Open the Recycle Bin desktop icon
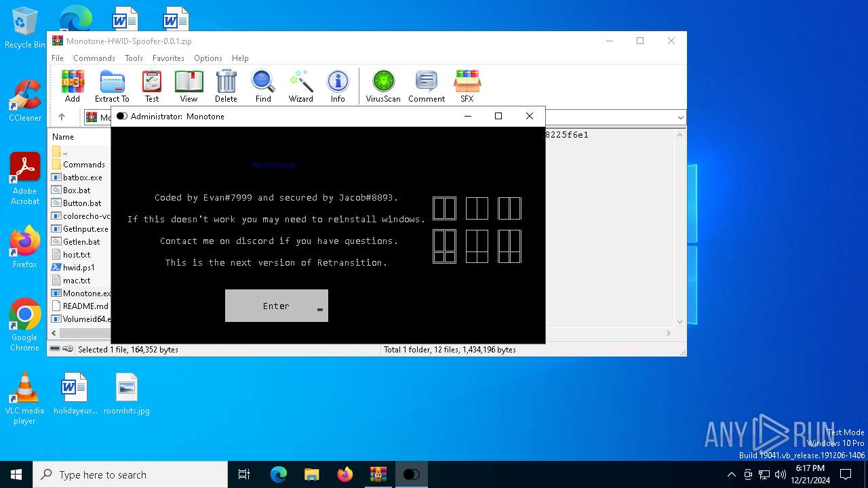Viewport: 868px width, 488px height. pos(25,28)
